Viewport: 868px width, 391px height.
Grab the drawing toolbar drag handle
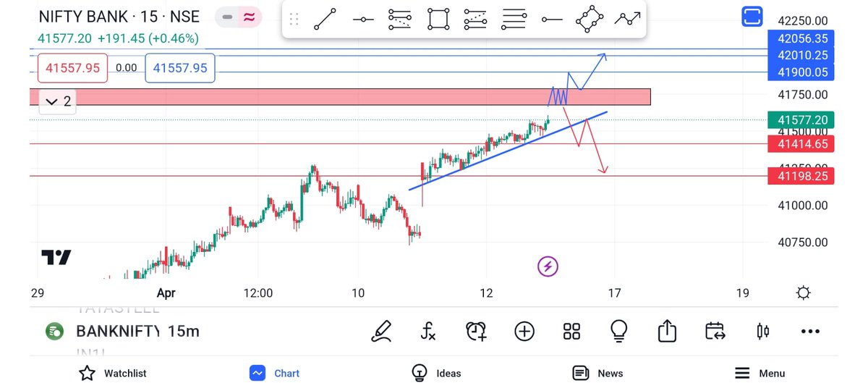[x=294, y=20]
